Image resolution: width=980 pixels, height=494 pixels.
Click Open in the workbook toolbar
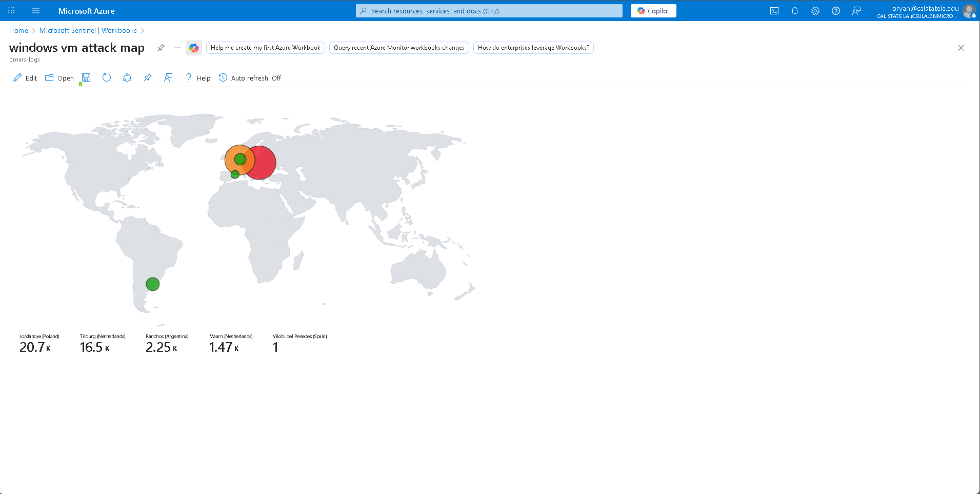(x=59, y=78)
